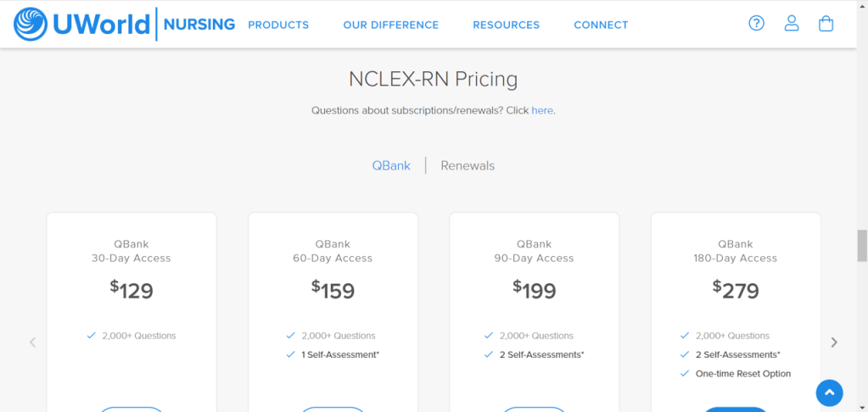
Task: Expand the Resources navigation menu
Action: click(x=506, y=25)
